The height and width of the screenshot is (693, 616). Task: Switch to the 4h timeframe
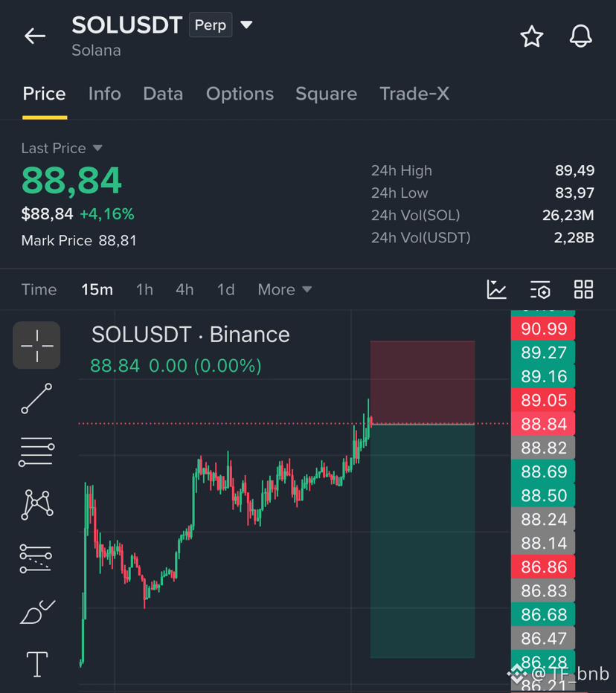pos(185,289)
